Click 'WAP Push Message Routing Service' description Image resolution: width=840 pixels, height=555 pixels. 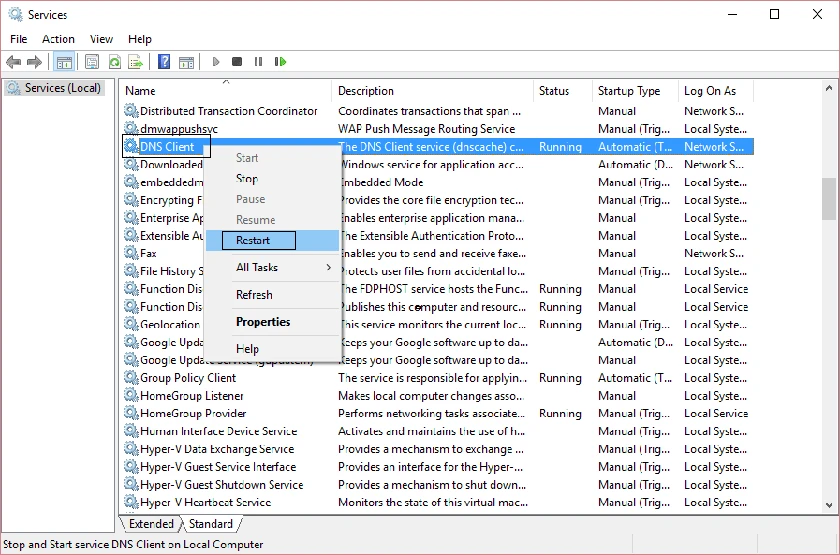point(426,129)
